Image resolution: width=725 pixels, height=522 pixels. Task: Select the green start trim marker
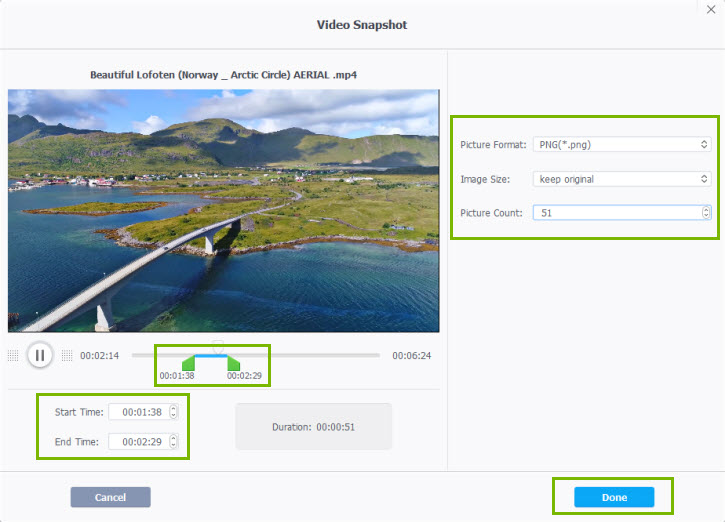pos(187,363)
